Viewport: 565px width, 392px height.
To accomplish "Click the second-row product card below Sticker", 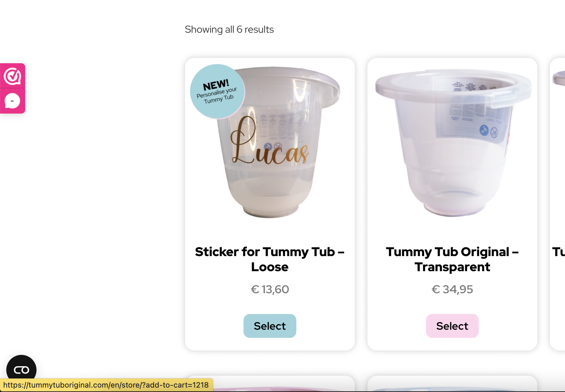I will [x=270, y=384].
